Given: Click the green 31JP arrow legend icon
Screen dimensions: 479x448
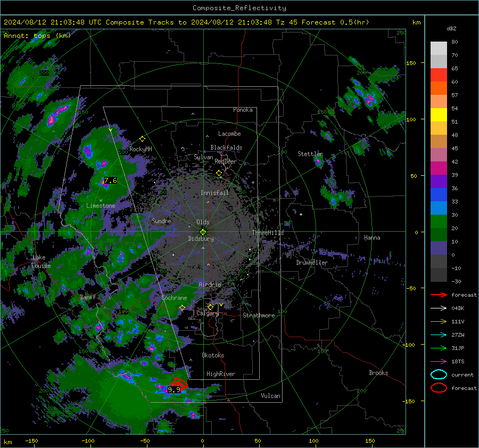Looking at the screenshot, I should [x=439, y=348].
